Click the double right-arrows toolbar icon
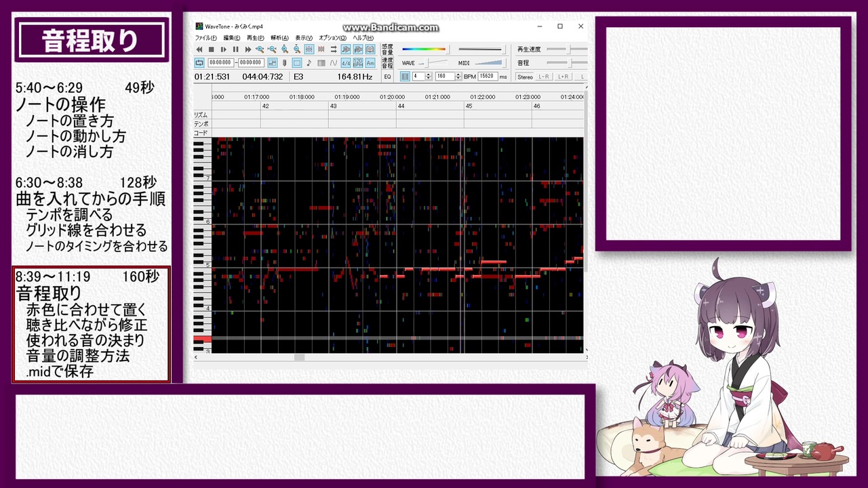 pos(334,49)
